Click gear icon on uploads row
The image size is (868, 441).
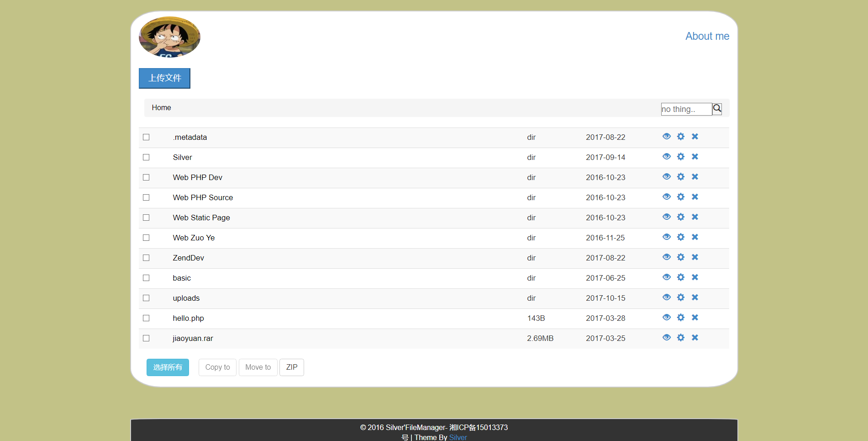pyautogui.click(x=681, y=298)
